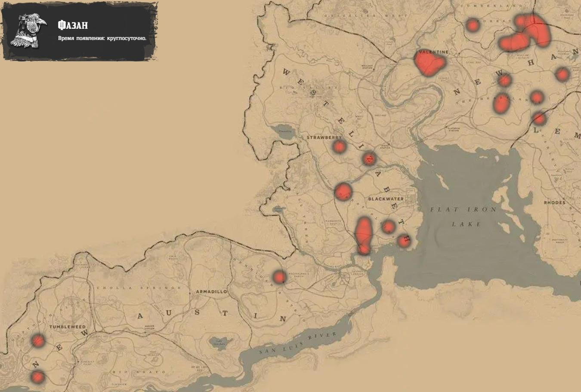The height and width of the screenshot is (392, 581).
Task: Click the Rhodes town label
Action: pyautogui.click(x=554, y=202)
